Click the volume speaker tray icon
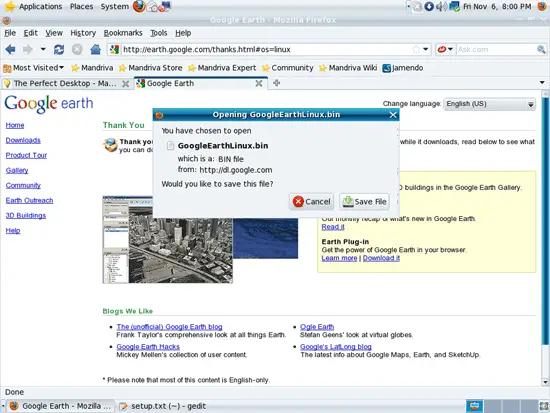The width and height of the screenshot is (550, 413). [441, 6]
